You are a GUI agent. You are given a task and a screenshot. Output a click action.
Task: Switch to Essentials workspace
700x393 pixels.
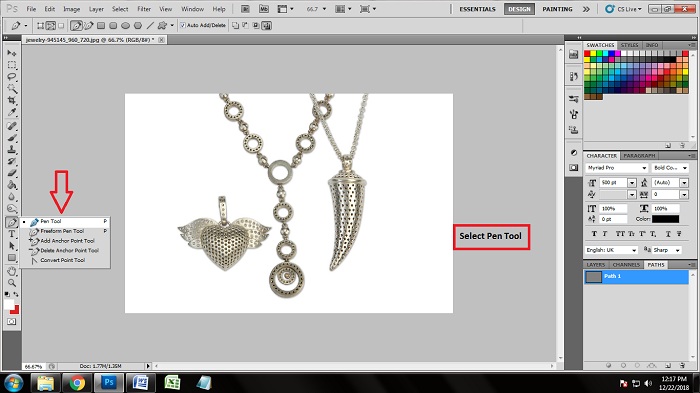(x=477, y=9)
